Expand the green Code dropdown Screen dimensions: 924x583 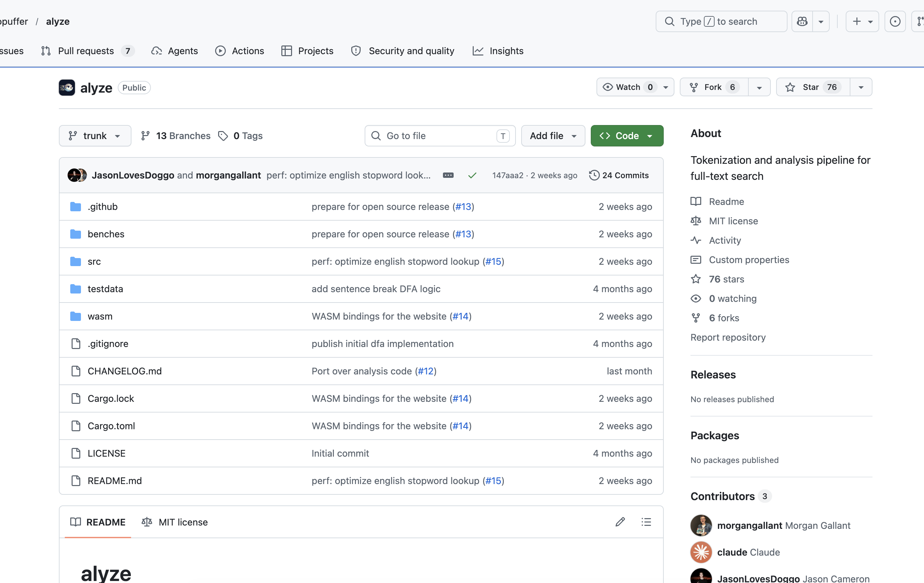point(627,136)
